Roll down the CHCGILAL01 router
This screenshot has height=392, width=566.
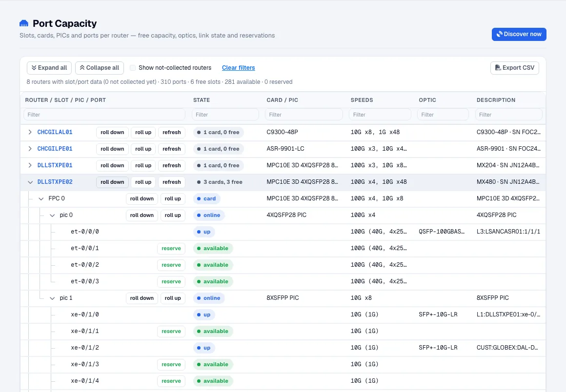(x=112, y=132)
